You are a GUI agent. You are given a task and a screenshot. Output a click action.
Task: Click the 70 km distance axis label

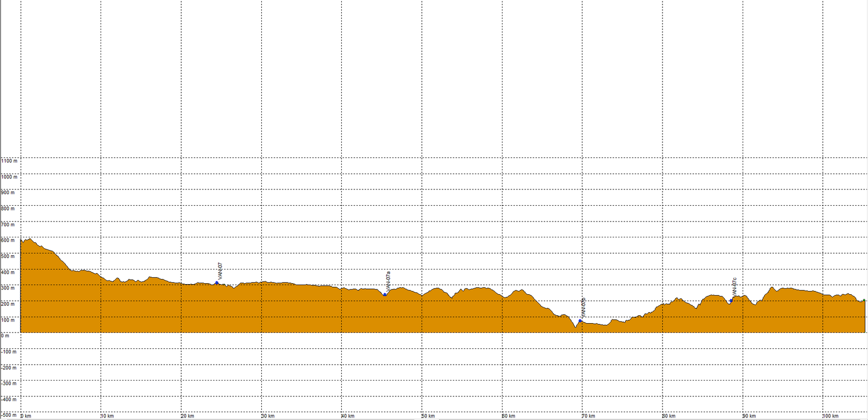point(588,416)
